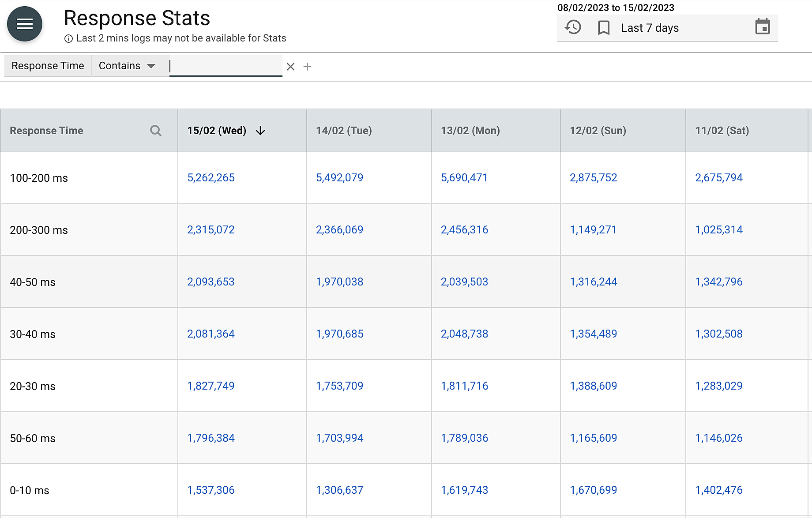Open the 2,366,069 value link
This screenshot has height=518, width=812.
pyautogui.click(x=339, y=230)
